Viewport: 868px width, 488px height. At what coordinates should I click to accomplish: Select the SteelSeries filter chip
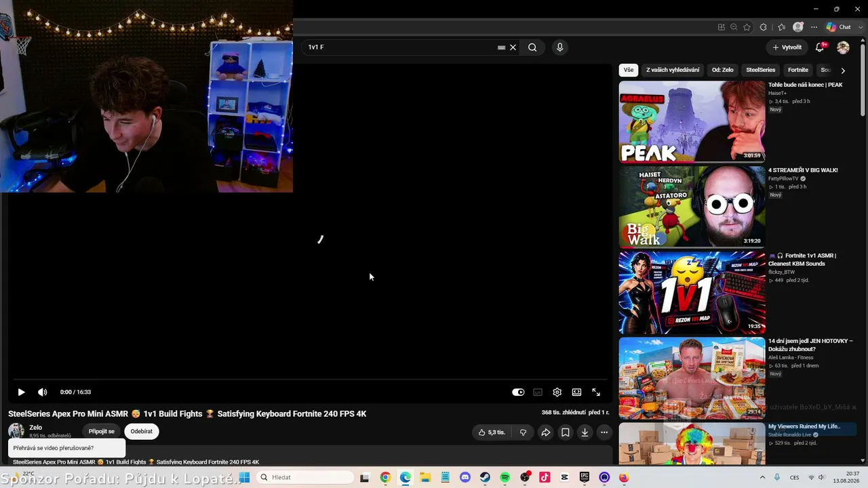tap(761, 70)
